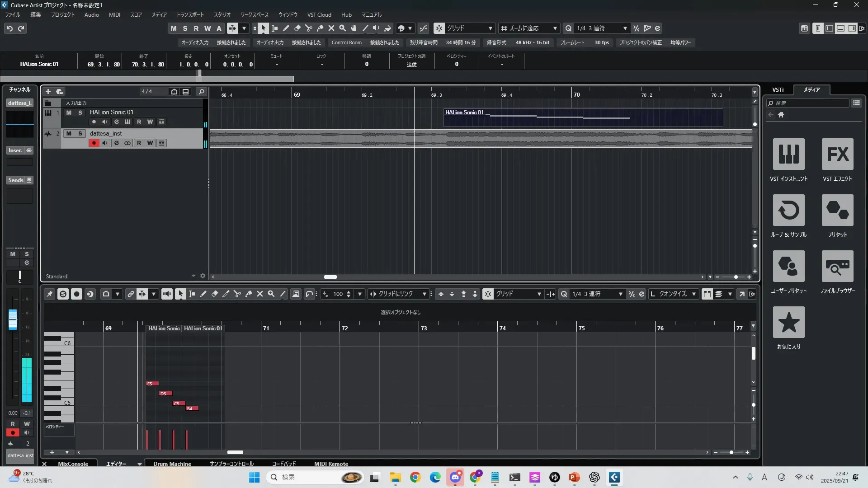Select the Eraser tool in main toolbar
This screenshot has width=868, height=488.
(297, 28)
